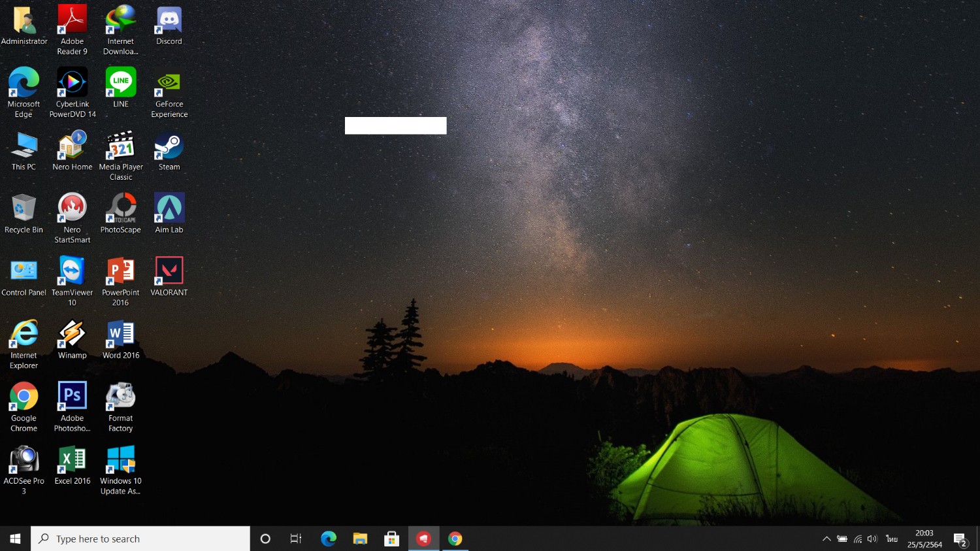Show hidden system tray icons
This screenshot has width=980, height=551.
pyautogui.click(x=826, y=539)
